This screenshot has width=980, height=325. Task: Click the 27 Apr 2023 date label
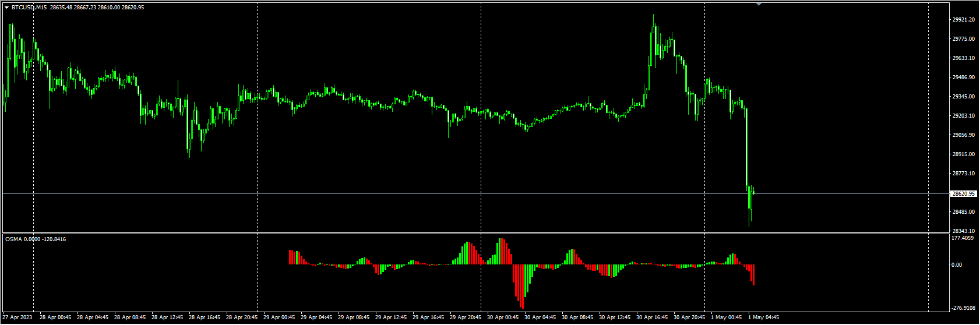17,318
